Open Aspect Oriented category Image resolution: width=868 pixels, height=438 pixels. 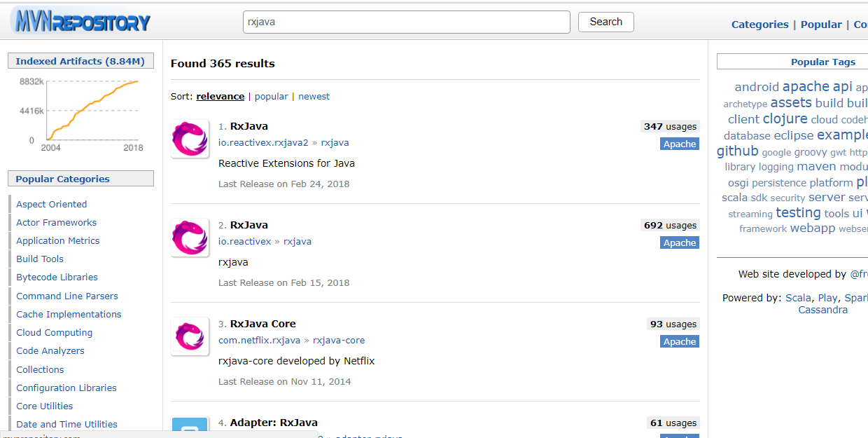tap(52, 205)
